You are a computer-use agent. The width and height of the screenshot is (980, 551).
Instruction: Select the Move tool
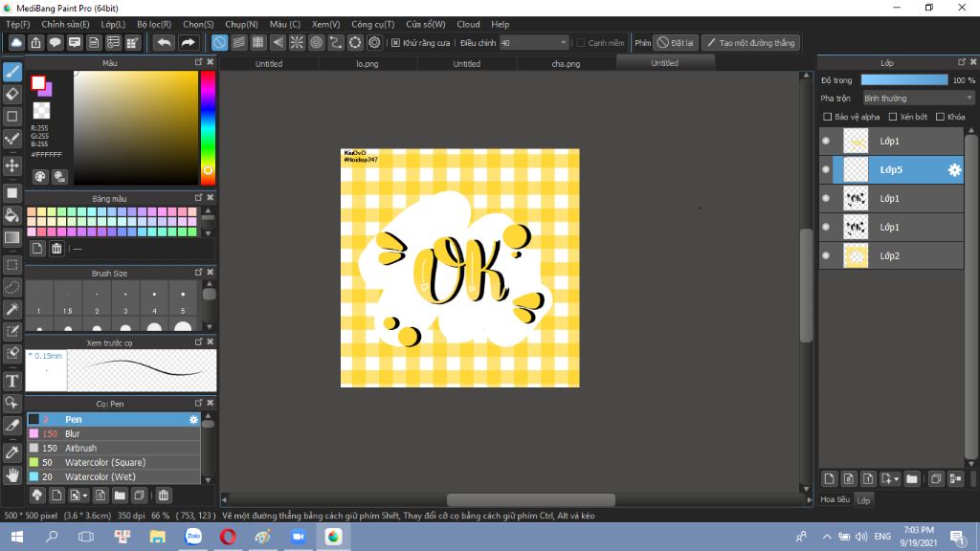click(x=11, y=165)
